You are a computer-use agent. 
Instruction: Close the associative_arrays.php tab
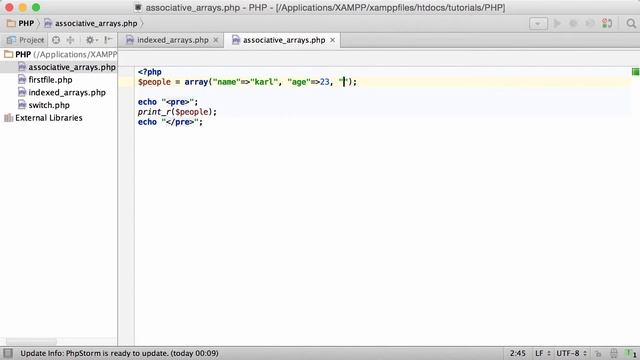pos(333,40)
